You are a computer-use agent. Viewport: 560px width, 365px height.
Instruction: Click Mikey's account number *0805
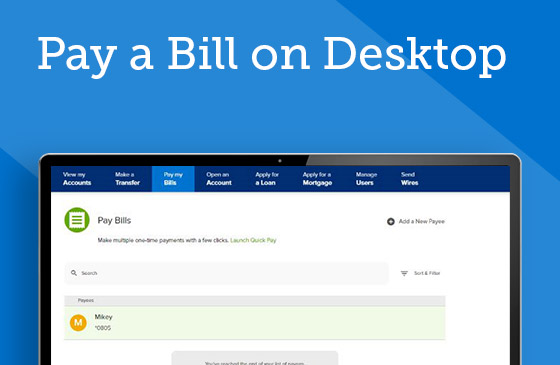103,328
